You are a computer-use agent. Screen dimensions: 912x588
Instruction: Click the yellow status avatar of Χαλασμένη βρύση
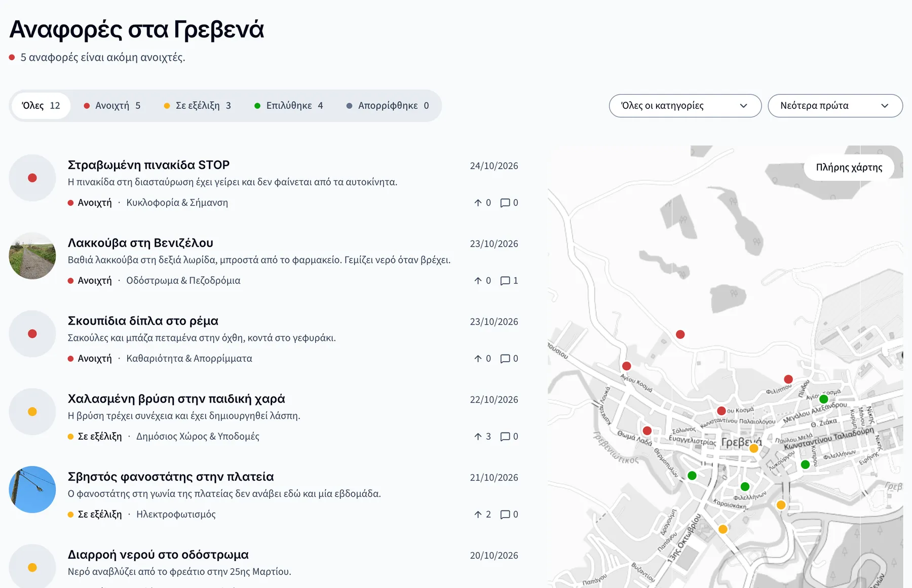click(x=32, y=412)
